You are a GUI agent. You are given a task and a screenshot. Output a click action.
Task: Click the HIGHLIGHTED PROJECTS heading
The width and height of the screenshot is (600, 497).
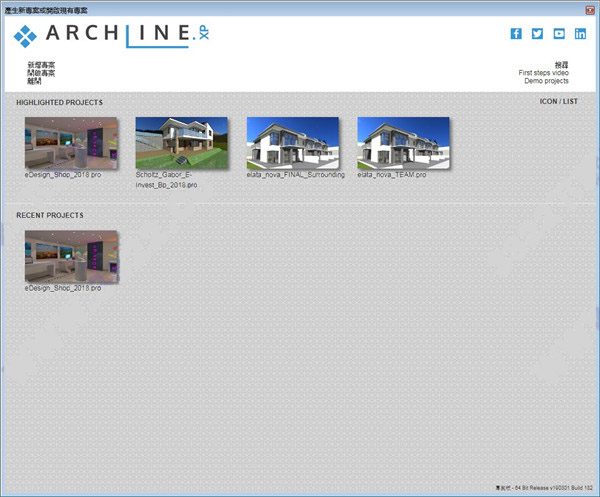tap(59, 103)
